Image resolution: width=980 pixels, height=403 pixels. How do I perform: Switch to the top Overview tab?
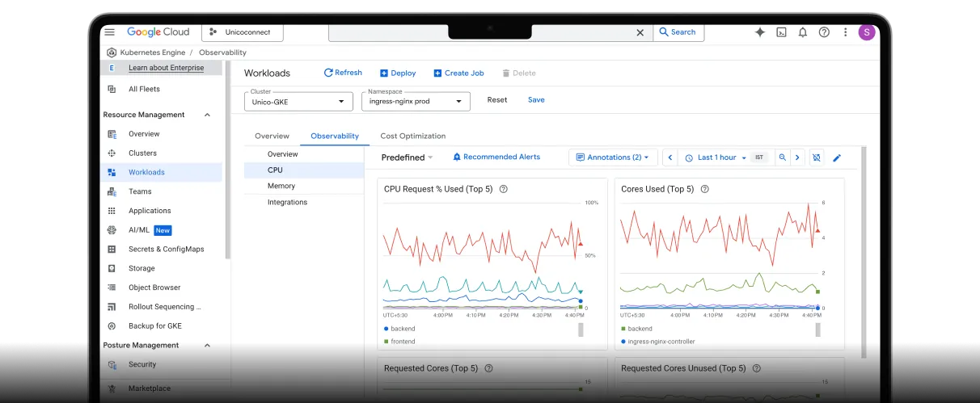[x=272, y=136]
